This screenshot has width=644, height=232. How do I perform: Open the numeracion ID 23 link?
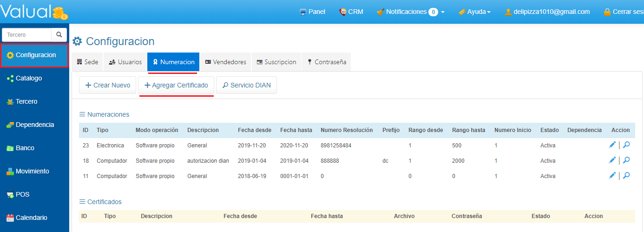click(85, 146)
